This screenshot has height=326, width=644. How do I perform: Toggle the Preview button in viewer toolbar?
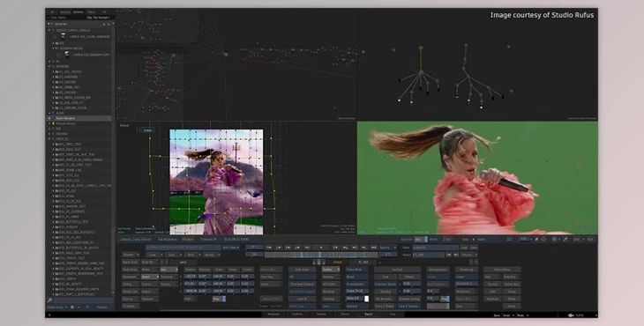tap(188, 239)
